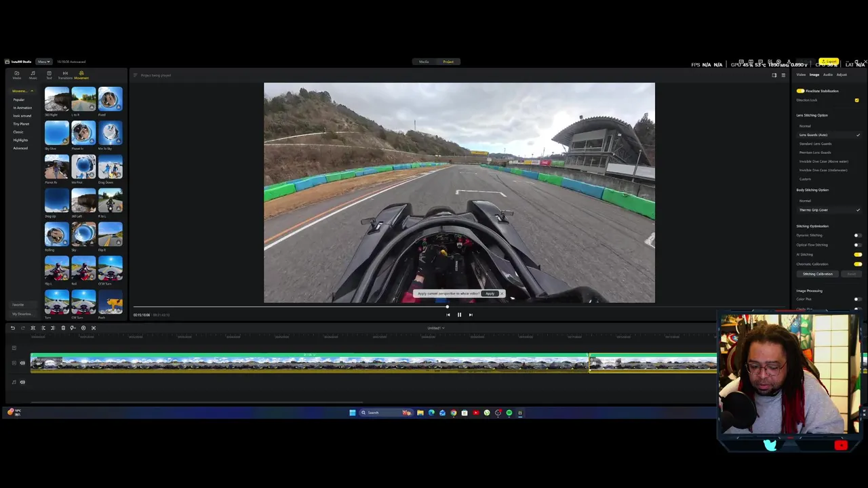Open the Menu dropdown in title bar
The height and width of the screenshot is (488, 868).
click(43, 62)
